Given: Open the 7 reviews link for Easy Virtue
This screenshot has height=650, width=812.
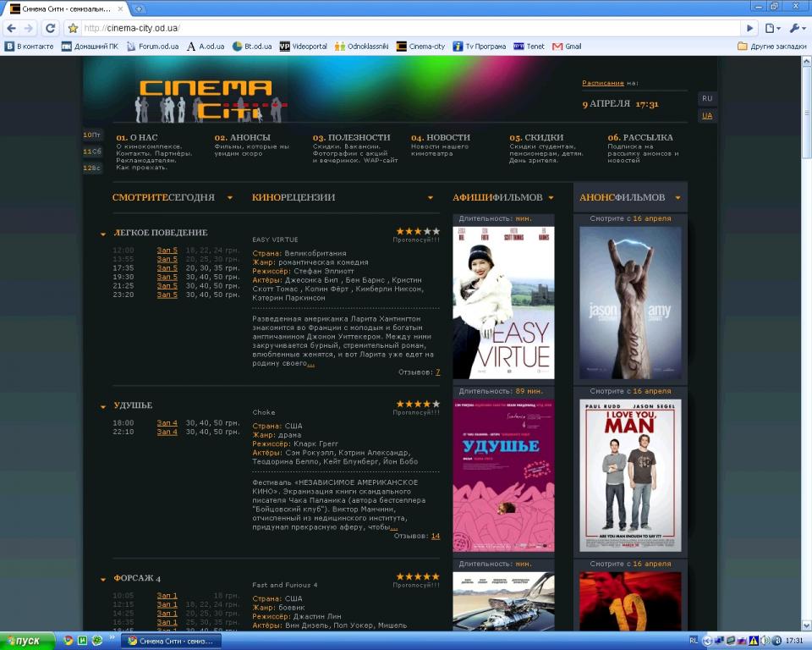Looking at the screenshot, I should [438, 372].
